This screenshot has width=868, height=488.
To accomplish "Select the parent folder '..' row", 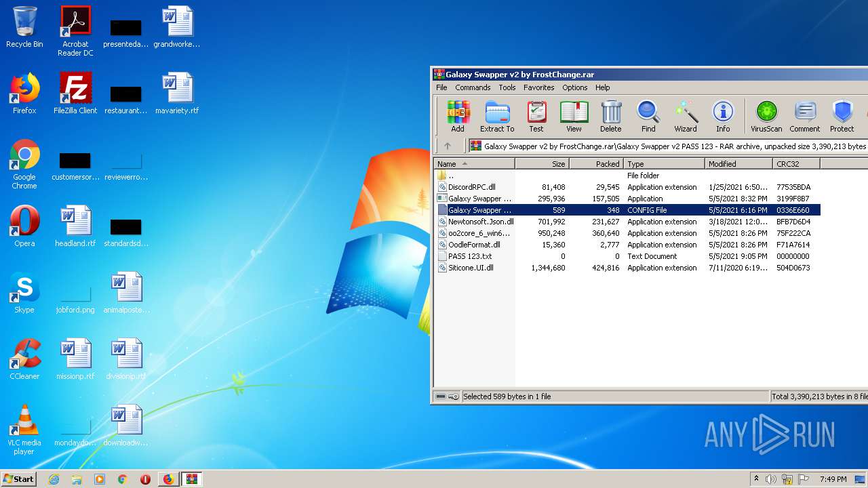I will click(x=627, y=176).
